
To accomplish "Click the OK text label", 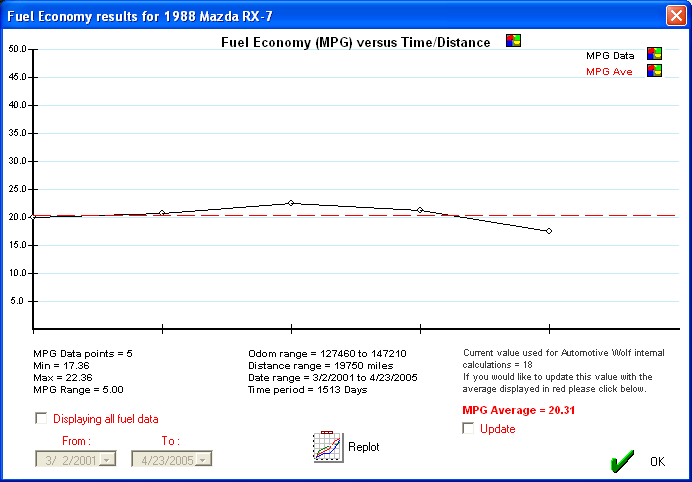I will (656, 462).
